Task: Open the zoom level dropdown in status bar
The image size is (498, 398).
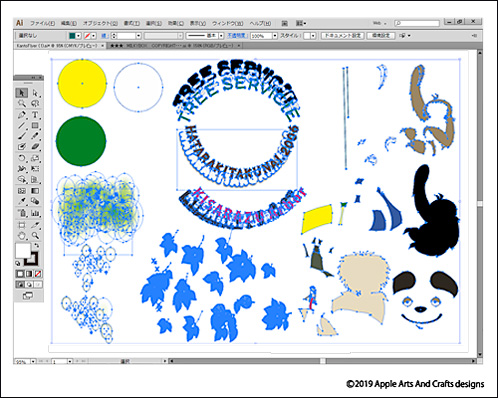Action: [x=33, y=361]
